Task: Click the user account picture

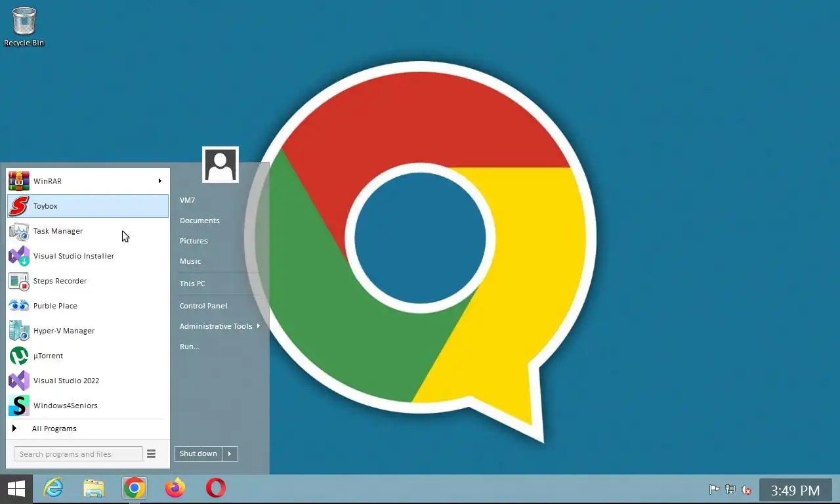Action: pos(220,165)
